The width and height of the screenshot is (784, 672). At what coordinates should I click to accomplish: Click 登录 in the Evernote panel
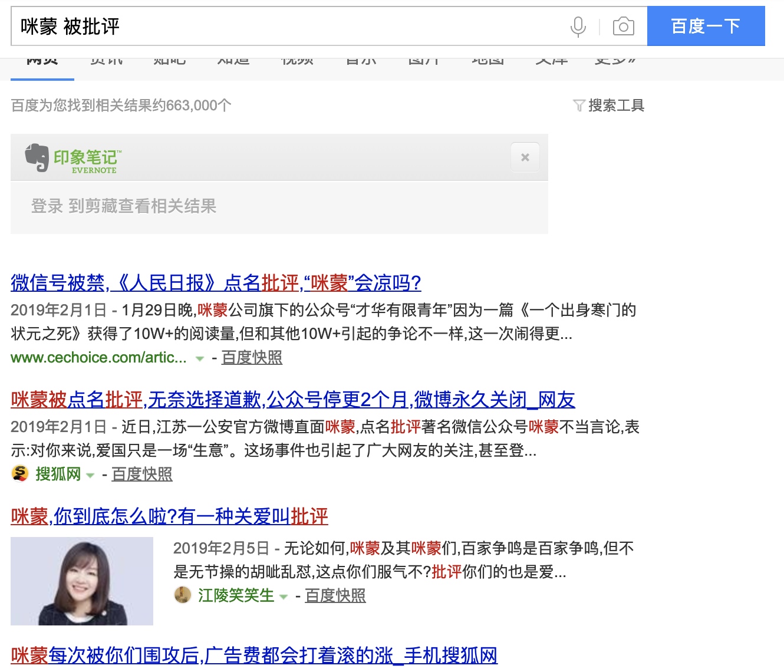(47, 206)
